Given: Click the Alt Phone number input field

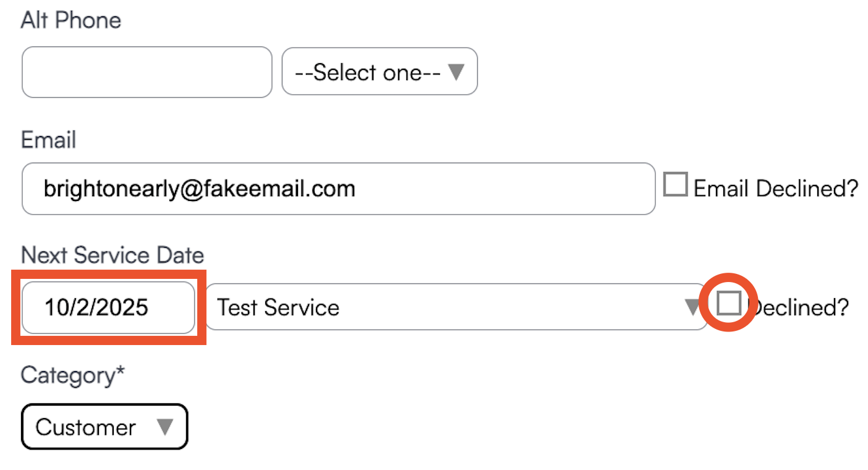Looking at the screenshot, I should pos(147,72).
